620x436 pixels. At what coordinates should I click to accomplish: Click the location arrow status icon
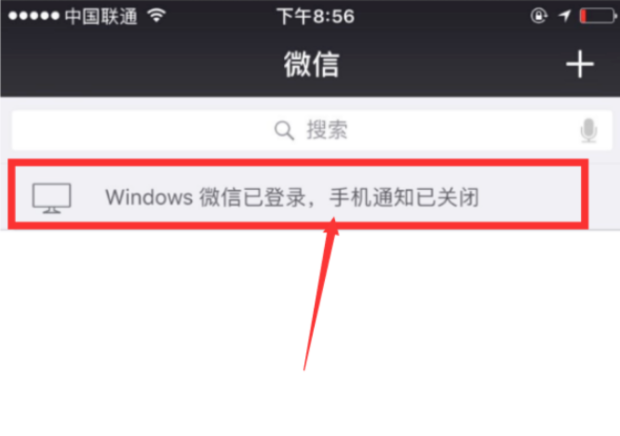565,16
